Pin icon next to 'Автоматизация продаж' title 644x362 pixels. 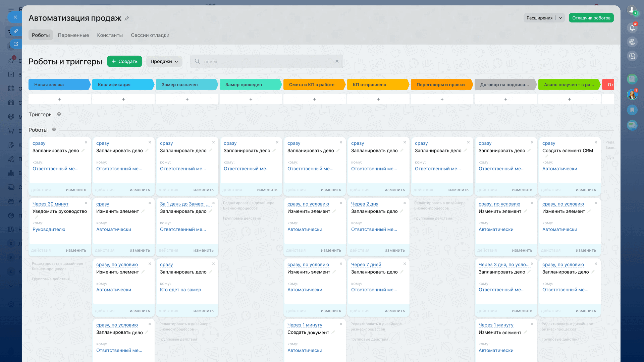[x=127, y=18]
